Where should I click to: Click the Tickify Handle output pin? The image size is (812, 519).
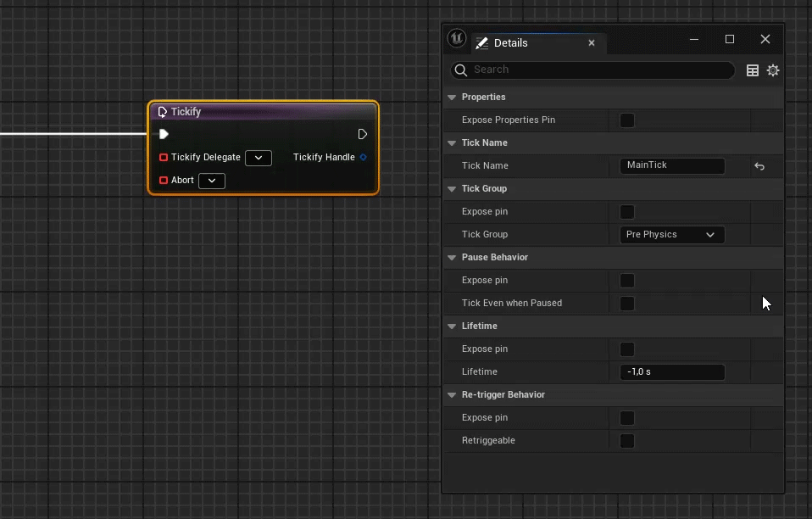[x=364, y=157]
